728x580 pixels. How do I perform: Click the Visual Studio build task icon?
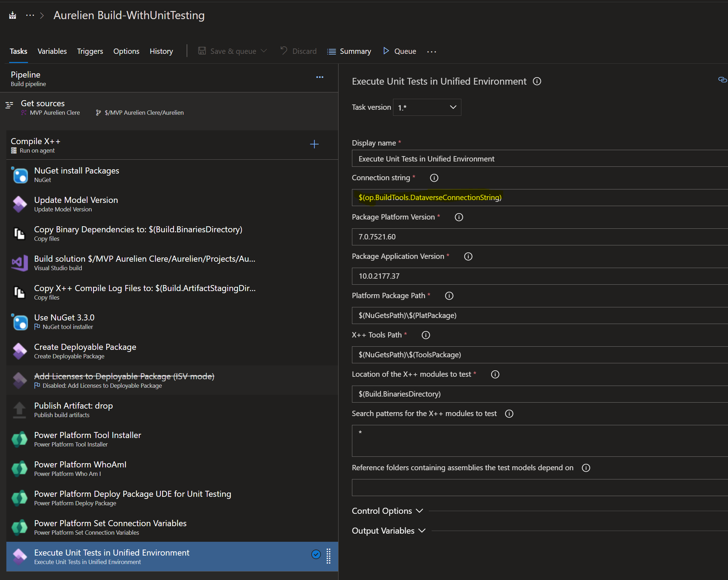20,263
